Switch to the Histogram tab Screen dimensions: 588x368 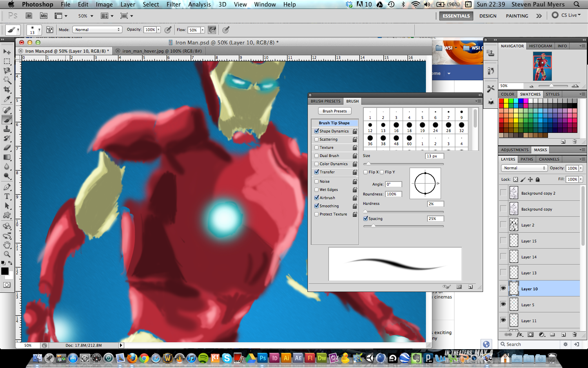[541, 46]
